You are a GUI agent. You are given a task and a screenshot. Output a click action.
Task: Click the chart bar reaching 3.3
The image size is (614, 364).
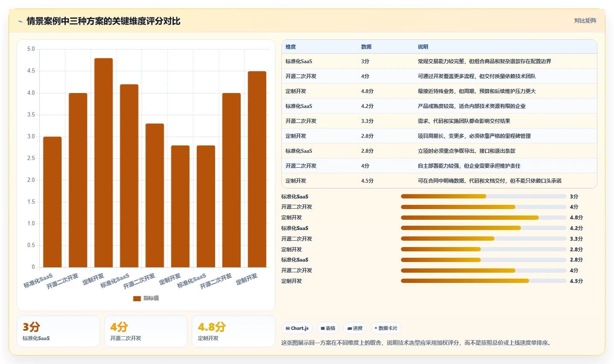coord(155,195)
